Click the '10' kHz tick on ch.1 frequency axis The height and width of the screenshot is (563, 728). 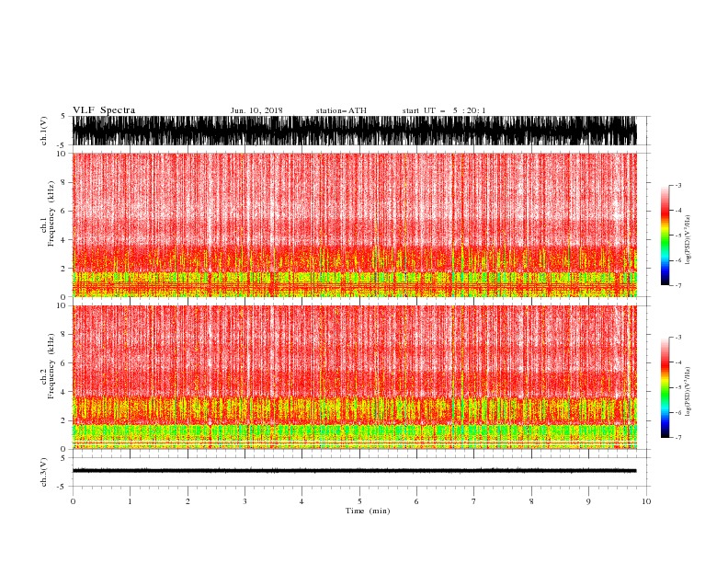click(62, 154)
